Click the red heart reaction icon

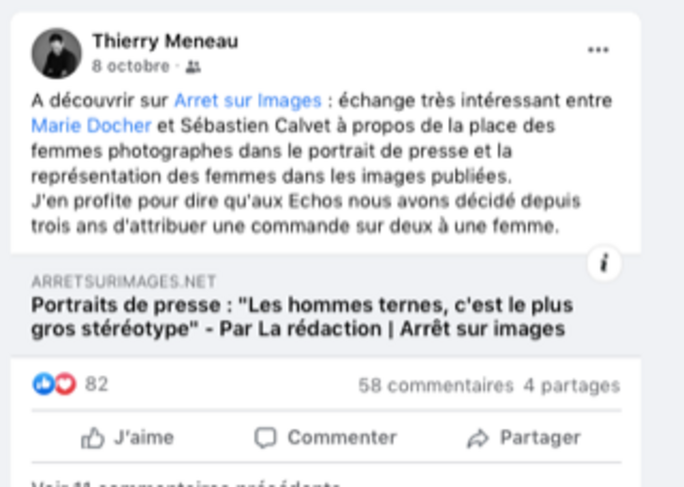point(65,384)
